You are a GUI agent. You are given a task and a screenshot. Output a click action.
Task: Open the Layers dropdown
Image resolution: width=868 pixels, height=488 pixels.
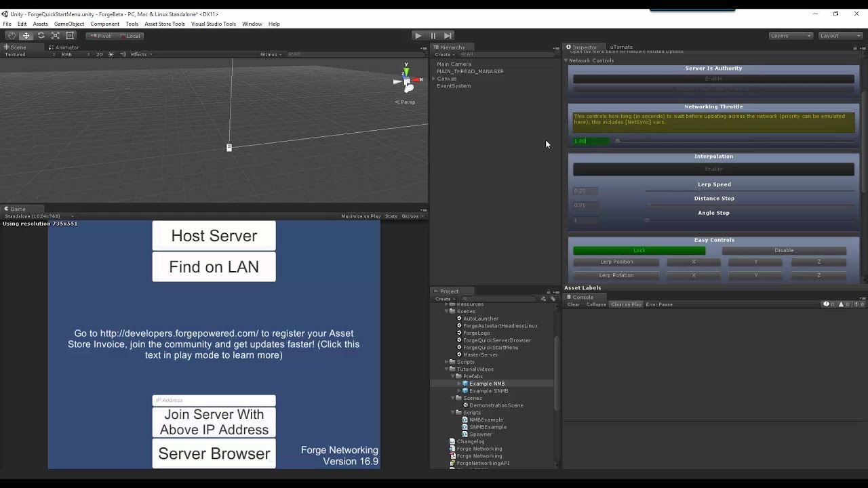(x=791, y=36)
